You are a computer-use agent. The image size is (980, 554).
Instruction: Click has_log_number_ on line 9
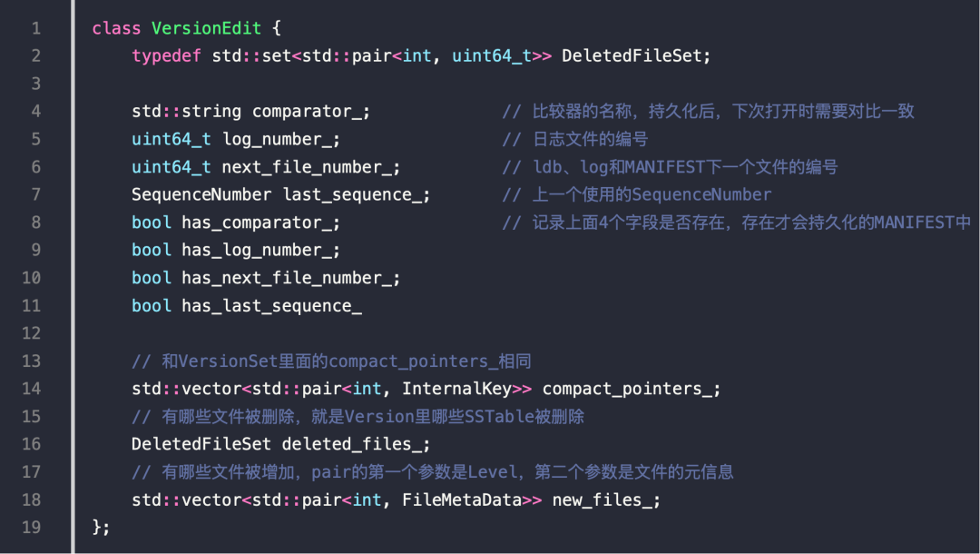(x=256, y=250)
